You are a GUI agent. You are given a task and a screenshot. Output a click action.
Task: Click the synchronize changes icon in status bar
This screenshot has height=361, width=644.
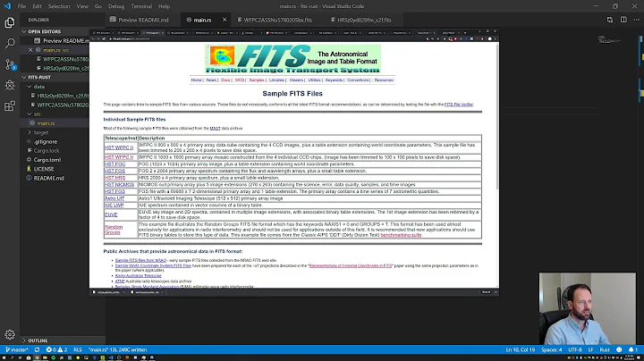37,349
